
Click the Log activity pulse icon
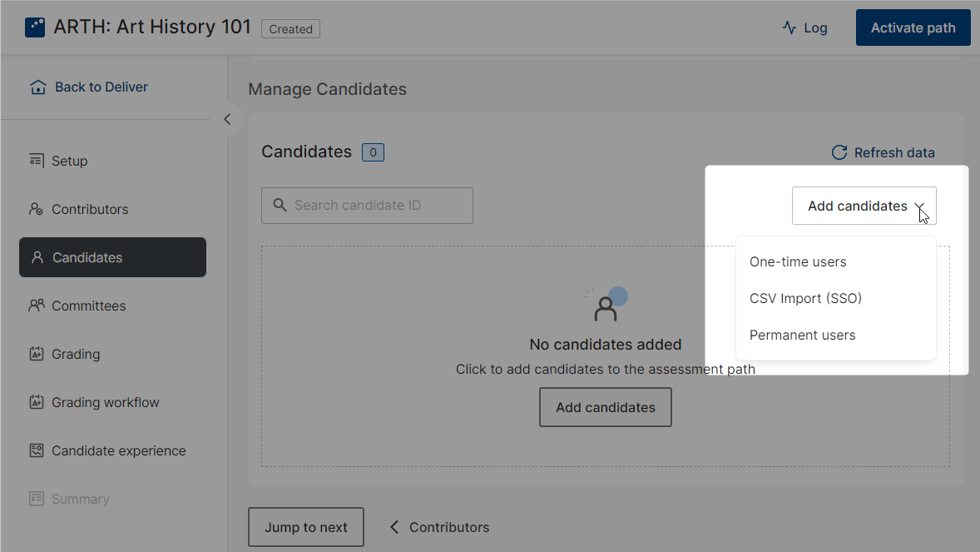pyautogui.click(x=789, y=27)
